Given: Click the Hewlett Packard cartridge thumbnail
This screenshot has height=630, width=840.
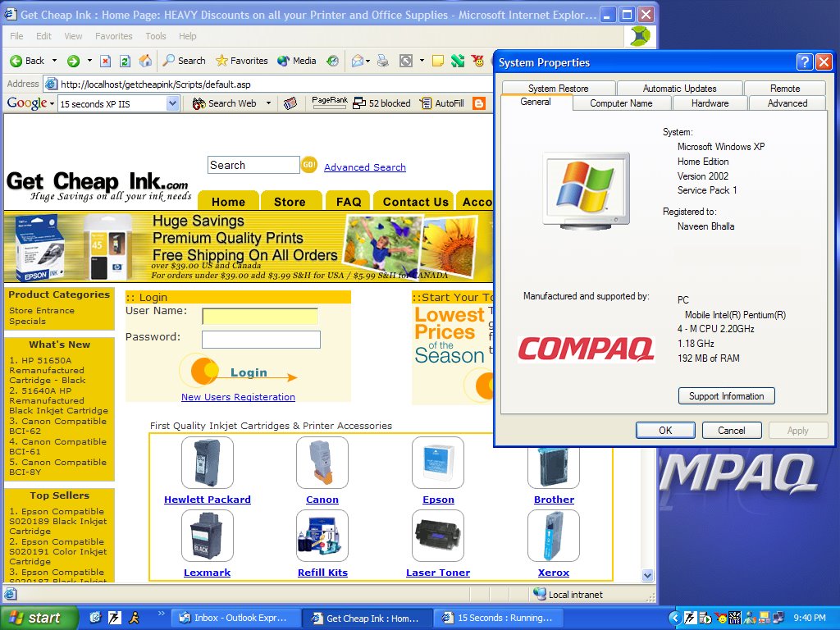Looking at the screenshot, I should point(208,463).
